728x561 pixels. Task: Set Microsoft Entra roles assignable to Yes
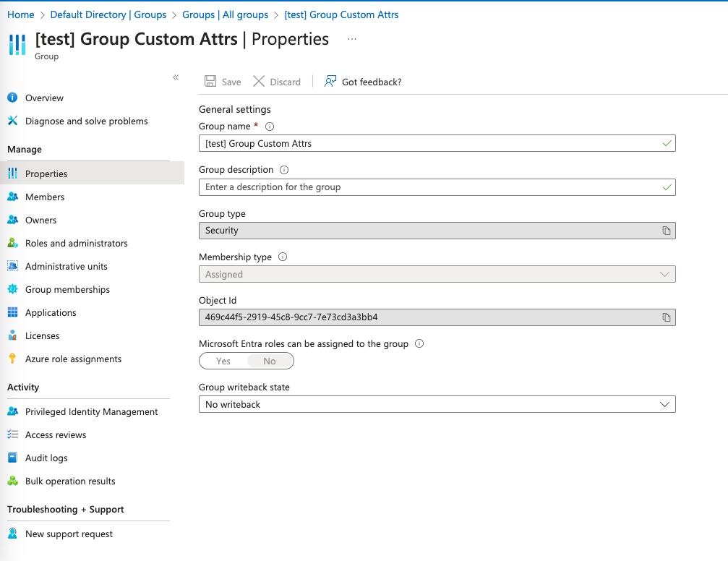(x=223, y=361)
